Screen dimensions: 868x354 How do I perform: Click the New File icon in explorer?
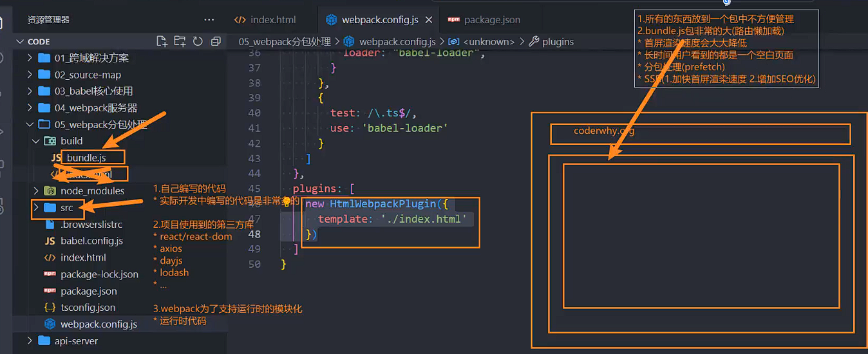(x=162, y=41)
